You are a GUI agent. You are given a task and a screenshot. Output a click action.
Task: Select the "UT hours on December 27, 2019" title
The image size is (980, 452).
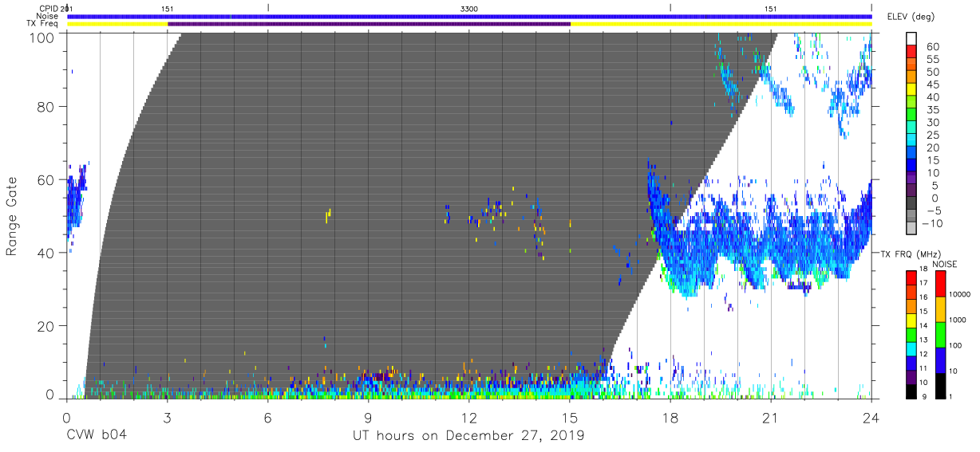pos(468,436)
